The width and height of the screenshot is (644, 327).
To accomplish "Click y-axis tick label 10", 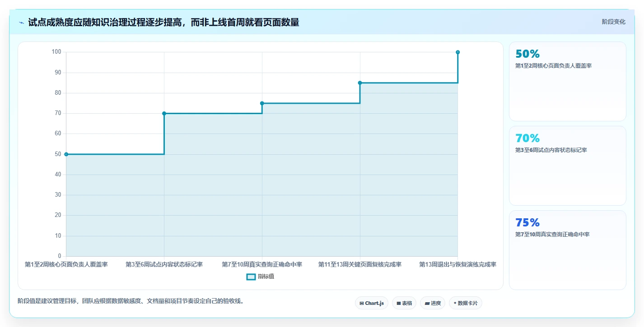I will coord(58,236).
